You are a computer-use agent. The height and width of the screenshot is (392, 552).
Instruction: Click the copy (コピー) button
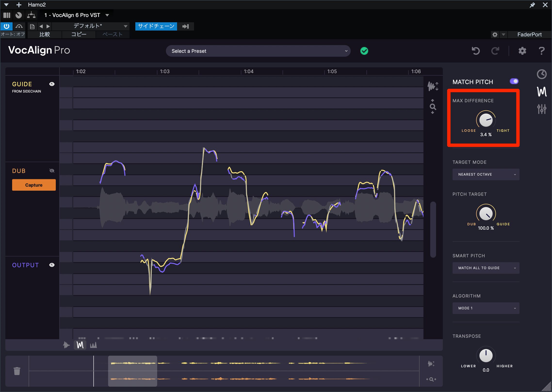(79, 34)
